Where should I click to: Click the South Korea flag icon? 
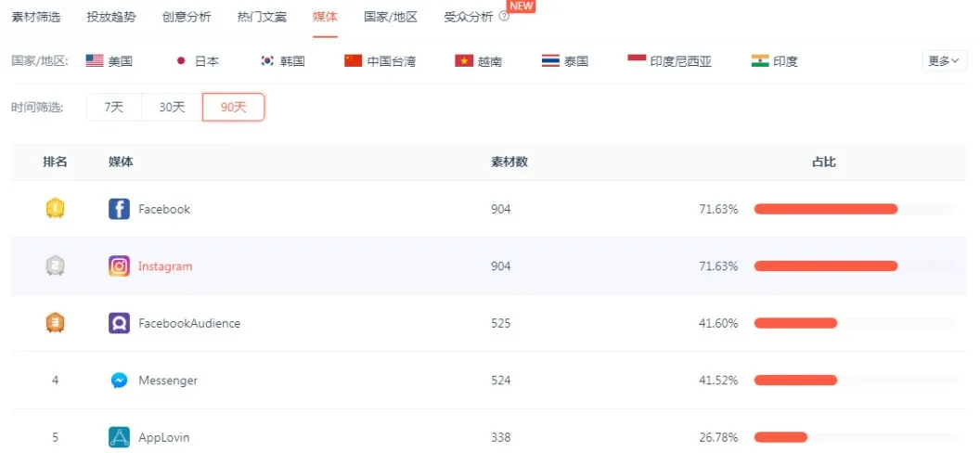(267, 60)
